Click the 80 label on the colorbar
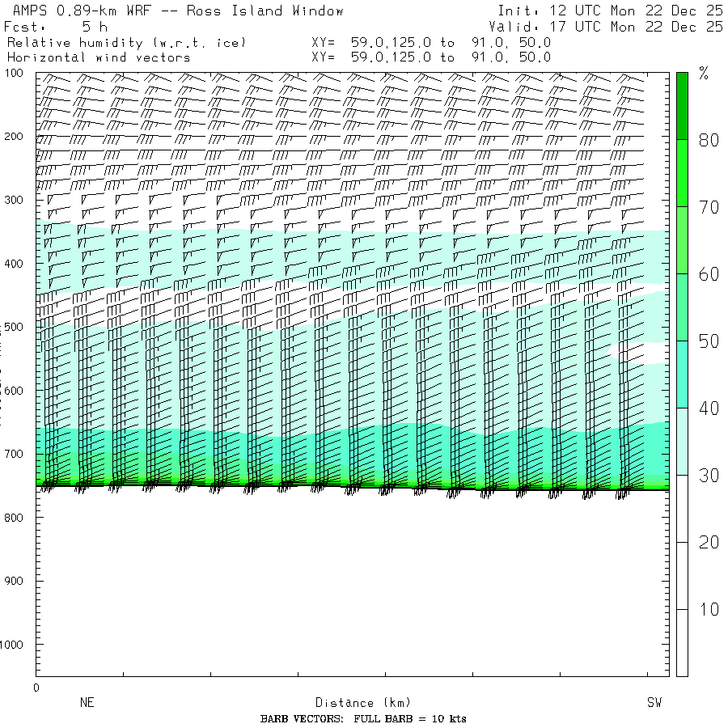The width and height of the screenshot is (728, 728). [709, 140]
